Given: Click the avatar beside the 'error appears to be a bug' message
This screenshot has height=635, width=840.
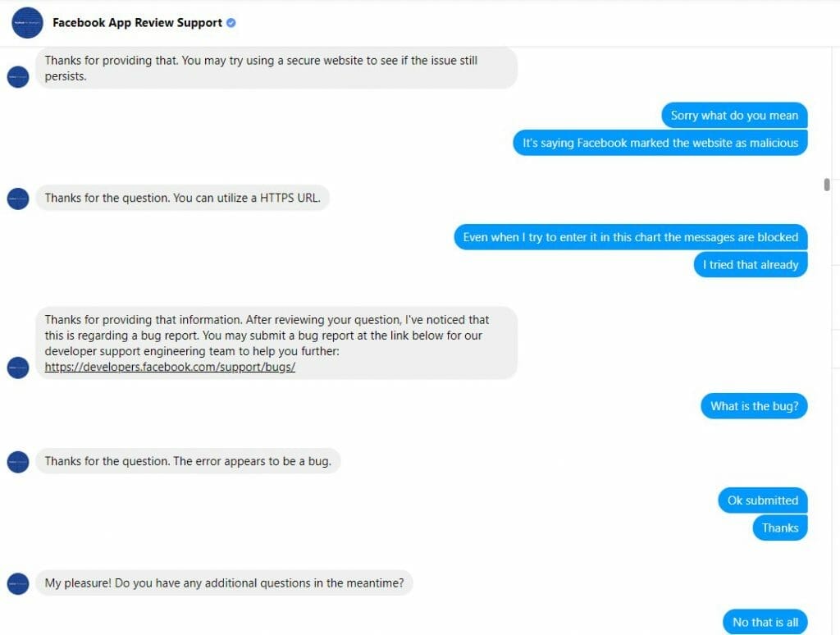Looking at the screenshot, I should (18, 461).
